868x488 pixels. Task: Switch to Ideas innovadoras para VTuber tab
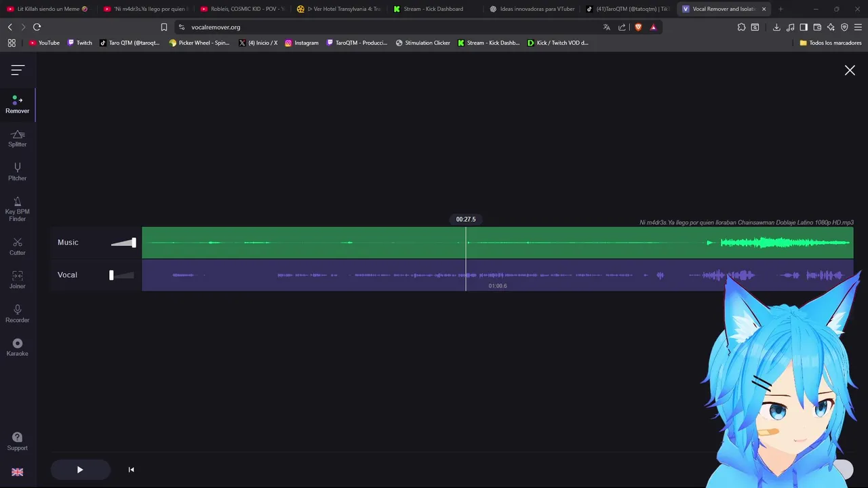click(532, 9)
